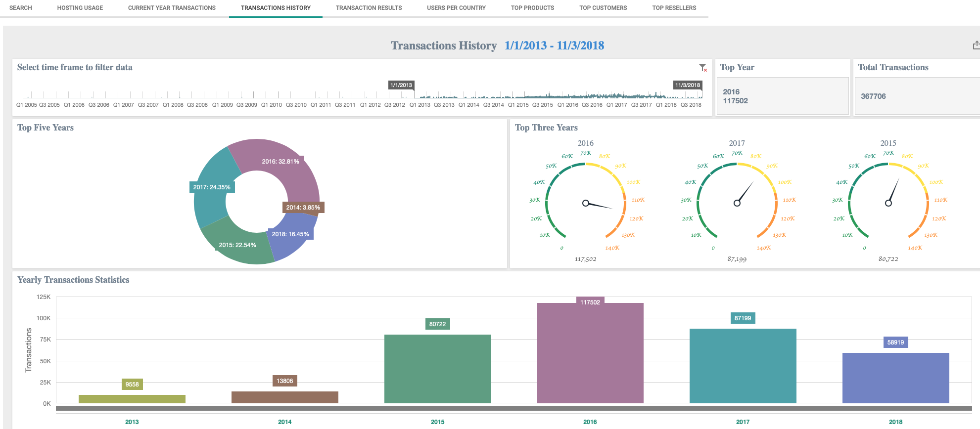Select the Users Per Country tab

(456, 8)
